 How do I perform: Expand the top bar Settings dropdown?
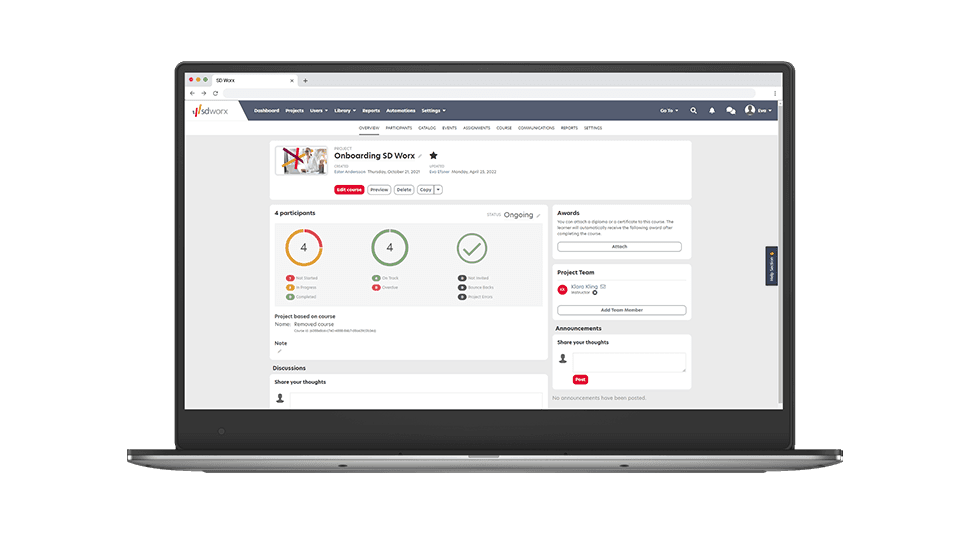coord(433,111)
